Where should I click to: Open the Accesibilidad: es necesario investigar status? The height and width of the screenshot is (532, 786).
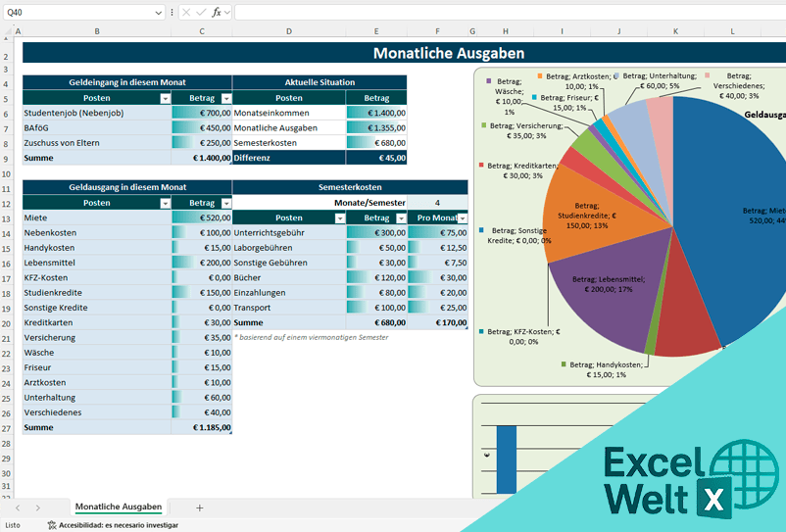tap(113, 525)
